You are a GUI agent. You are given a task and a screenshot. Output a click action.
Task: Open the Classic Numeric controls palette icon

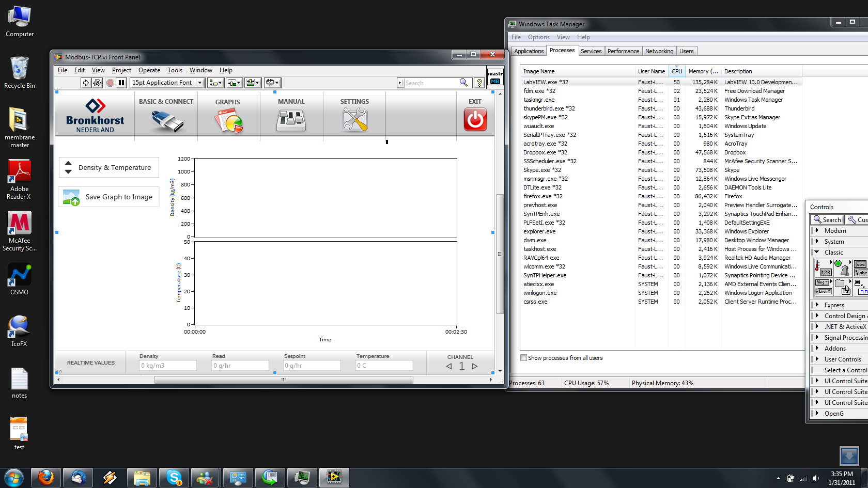coord(824,268)
